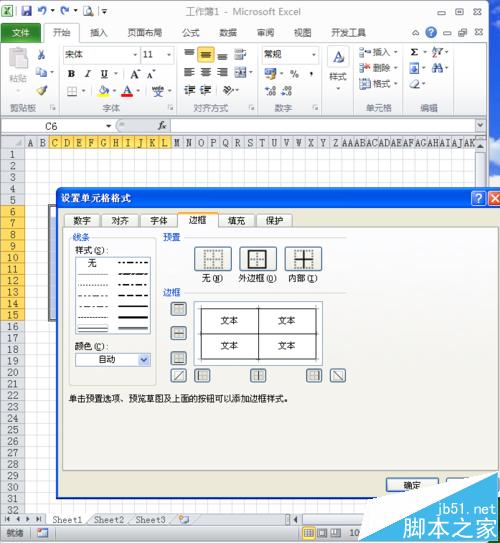500x543 pixels.
Task: Click the Copy icon in clipboard group
Action: [x=41, y=72]
